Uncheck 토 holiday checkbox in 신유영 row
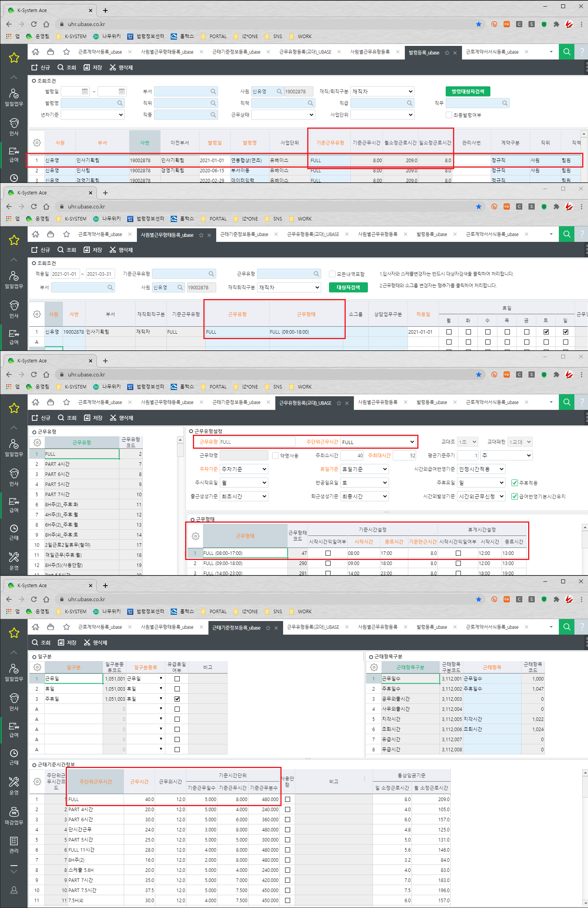 546,332
